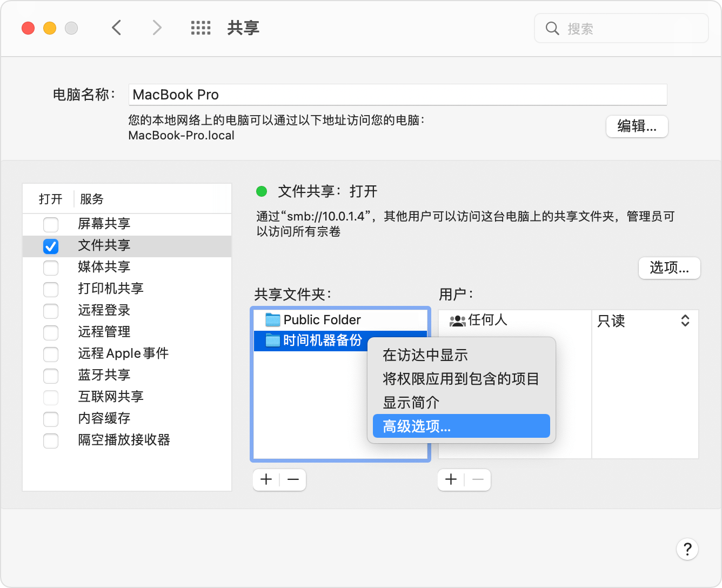Image resolution: width=722 pixels, height=588 pixels.
Task: Enable 隔空播放接收器 checkbox
Action: pyautogui.click(x=51, y=440)
